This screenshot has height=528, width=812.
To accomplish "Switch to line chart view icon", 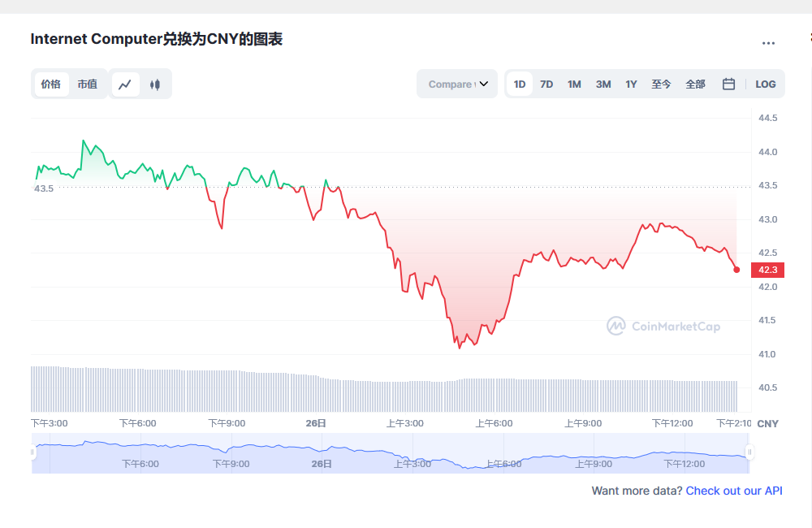I will tap(125, 84).
